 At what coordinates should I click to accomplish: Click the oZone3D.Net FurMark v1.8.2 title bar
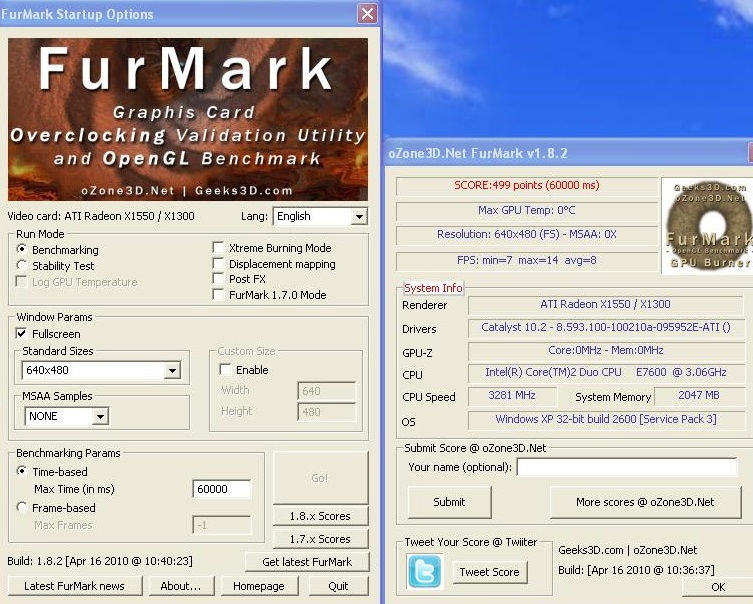click(x=567, y=153)
